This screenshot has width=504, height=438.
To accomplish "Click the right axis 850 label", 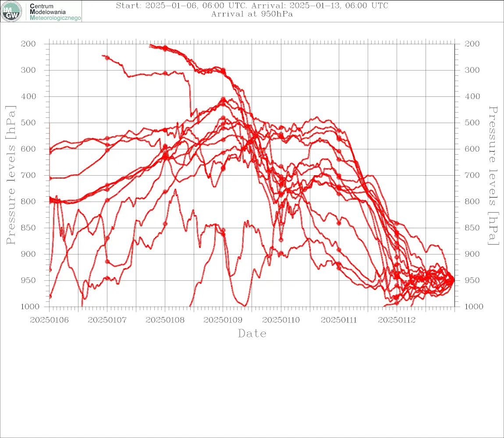I will point(472,228).
